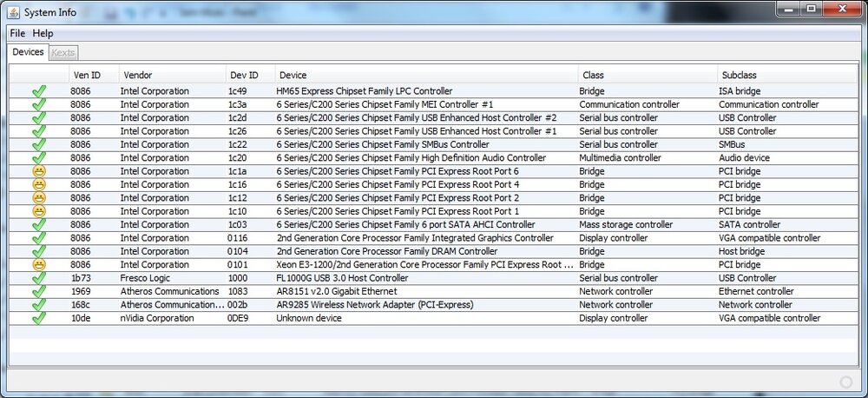Open the Help menu
868x398 pixels.
(43, 33)
